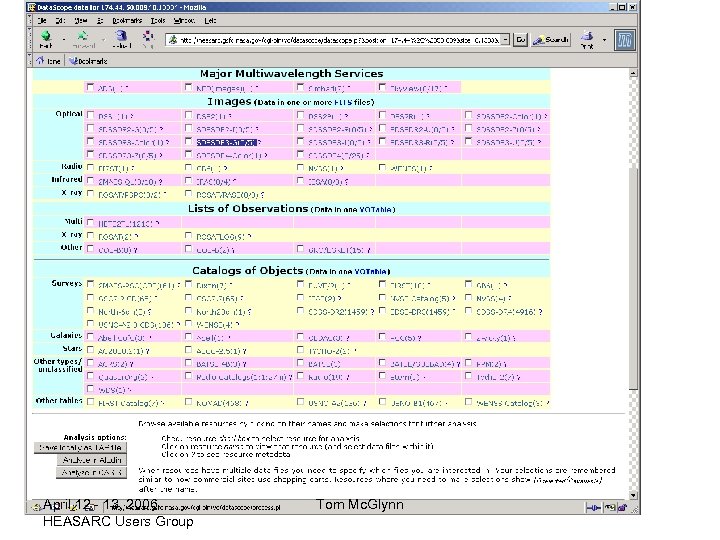Expand the URL history dropdown arrow
The height and width of the screenshot is (540, 720).
[x=505, y=40]
